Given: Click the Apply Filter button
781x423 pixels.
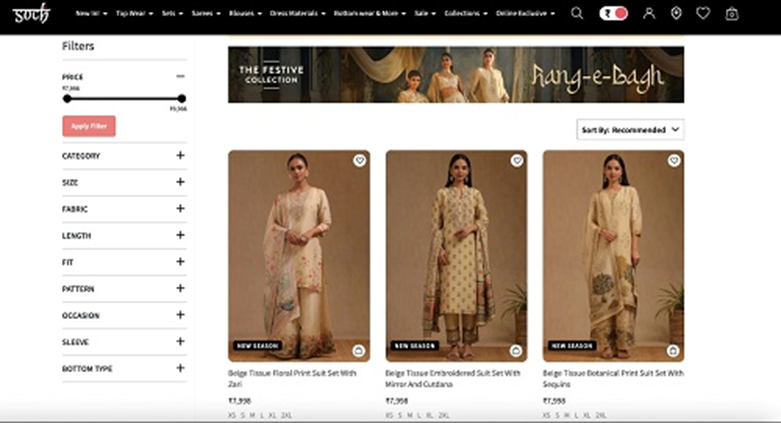Looking at the screenshot, I should [89, 126].
